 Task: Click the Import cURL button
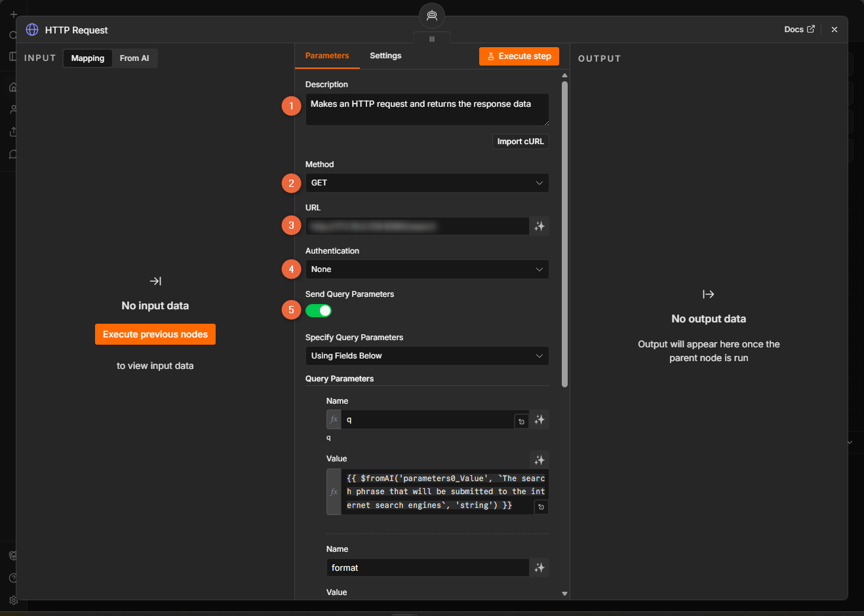pyautogui.click(x=520, y=142)
